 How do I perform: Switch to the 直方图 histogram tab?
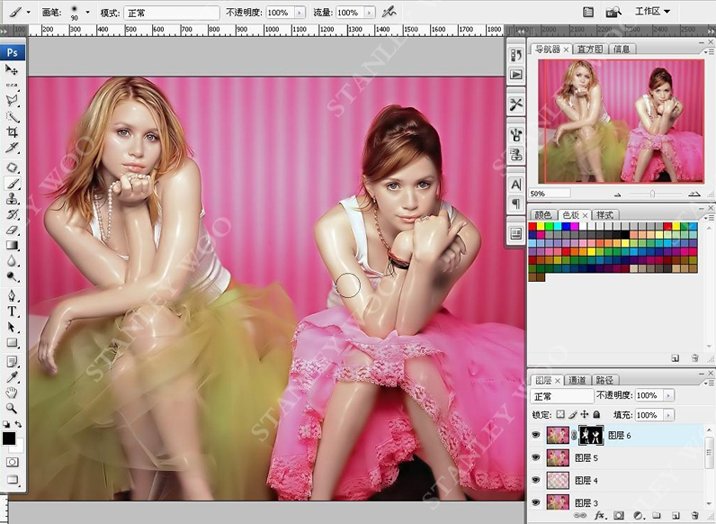tap(590, 49)
